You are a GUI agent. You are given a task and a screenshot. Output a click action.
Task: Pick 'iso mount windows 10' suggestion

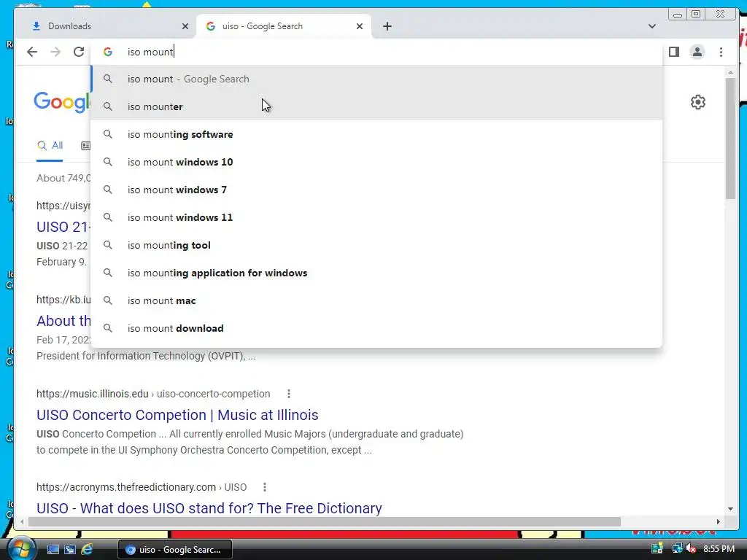376,162
